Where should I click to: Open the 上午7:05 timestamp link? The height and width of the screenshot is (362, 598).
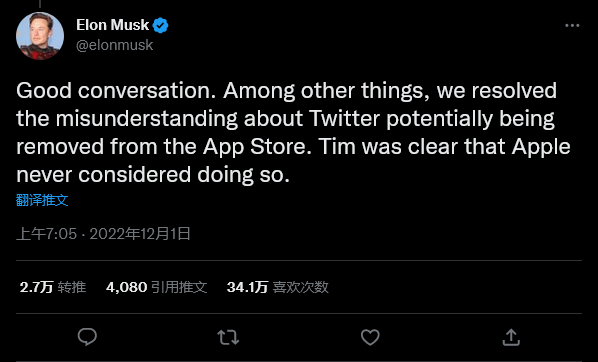pos(47,233)
